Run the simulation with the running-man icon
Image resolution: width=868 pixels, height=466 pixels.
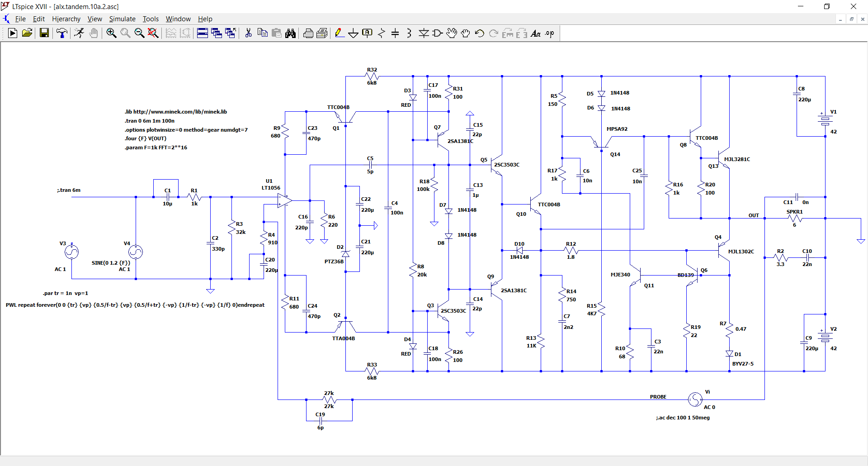coord(79,33)
